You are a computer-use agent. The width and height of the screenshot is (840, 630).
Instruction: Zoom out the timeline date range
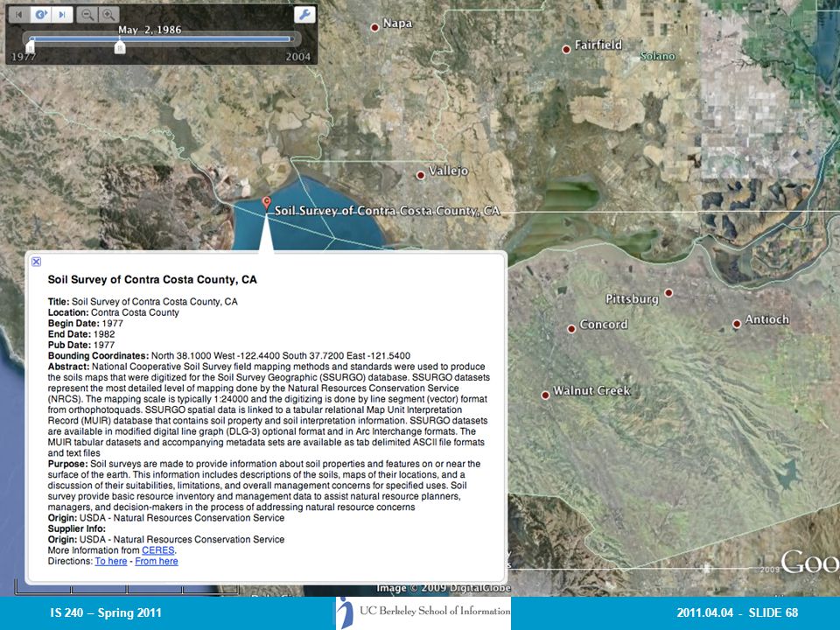[x=87, y=15]
